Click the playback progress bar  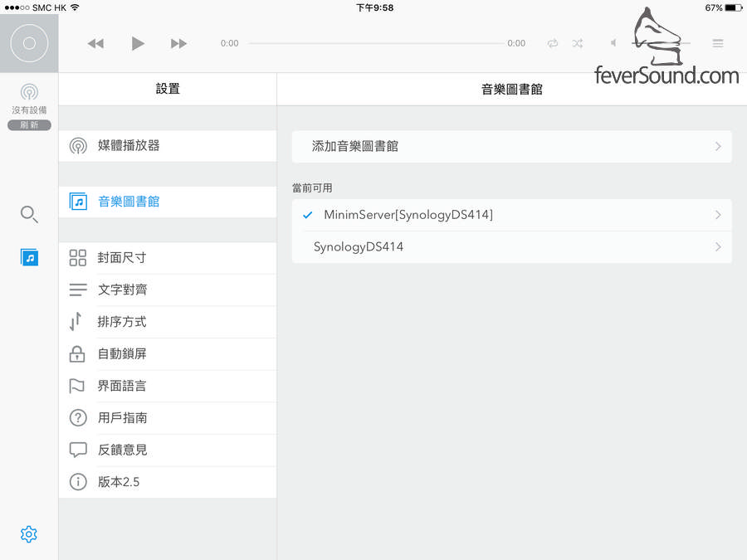point(376,43)
